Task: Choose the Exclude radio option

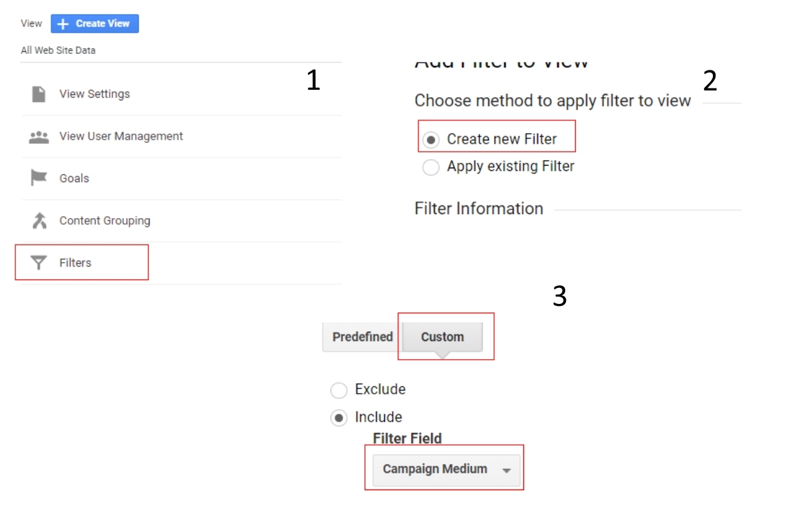Action: click(339, 390)
